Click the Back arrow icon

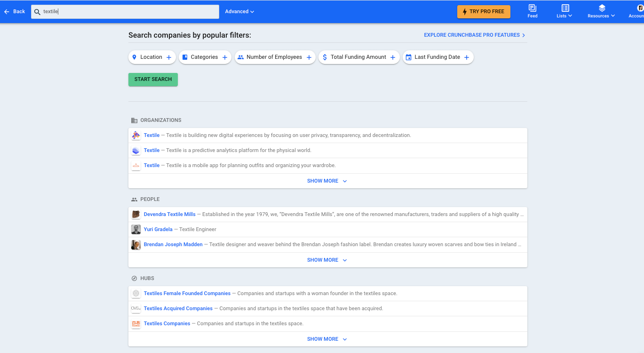[x=7, y=11]
